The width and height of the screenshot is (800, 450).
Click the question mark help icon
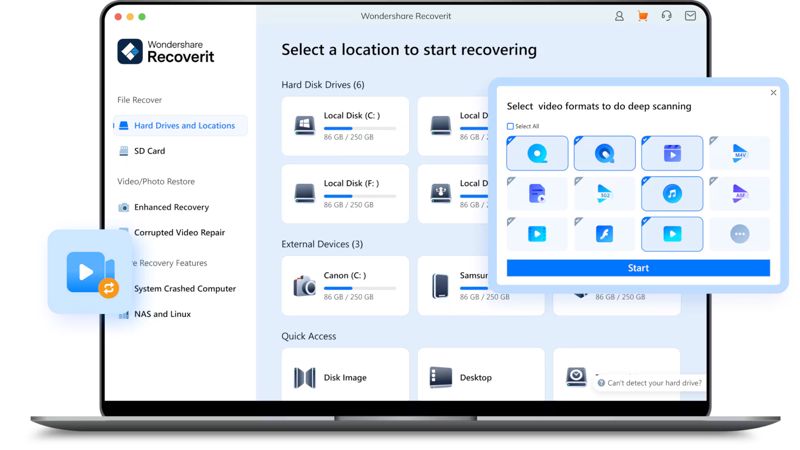(x=601, y=383)
